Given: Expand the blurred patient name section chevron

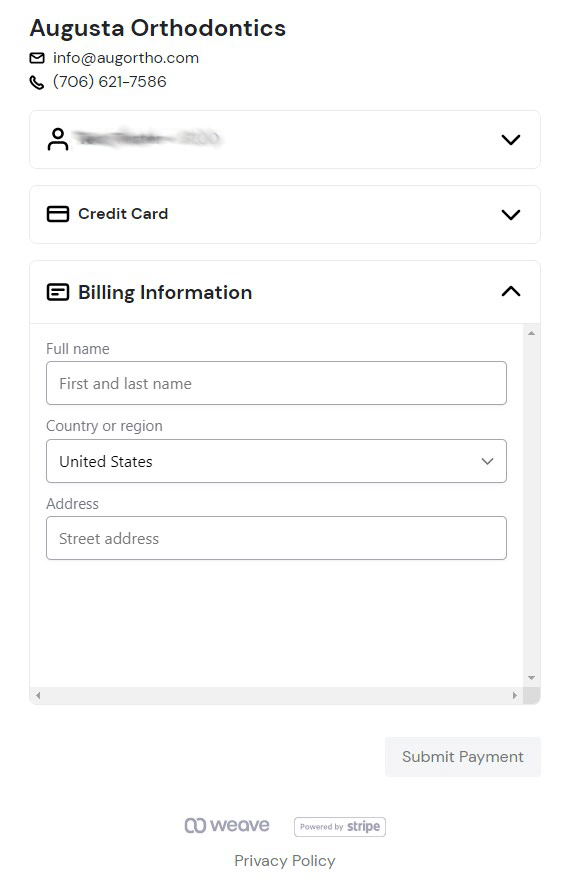Looking at the screenshot, I should click(511, 139).
